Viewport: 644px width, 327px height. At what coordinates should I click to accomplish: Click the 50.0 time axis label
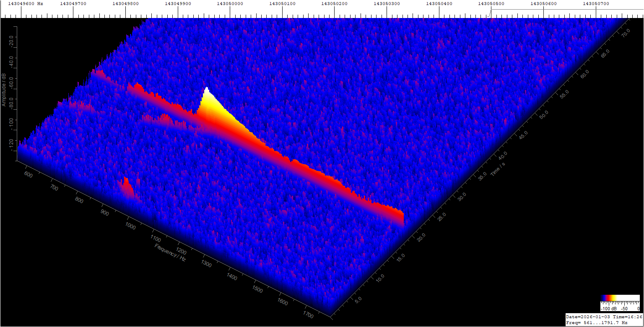pos(543,114)
